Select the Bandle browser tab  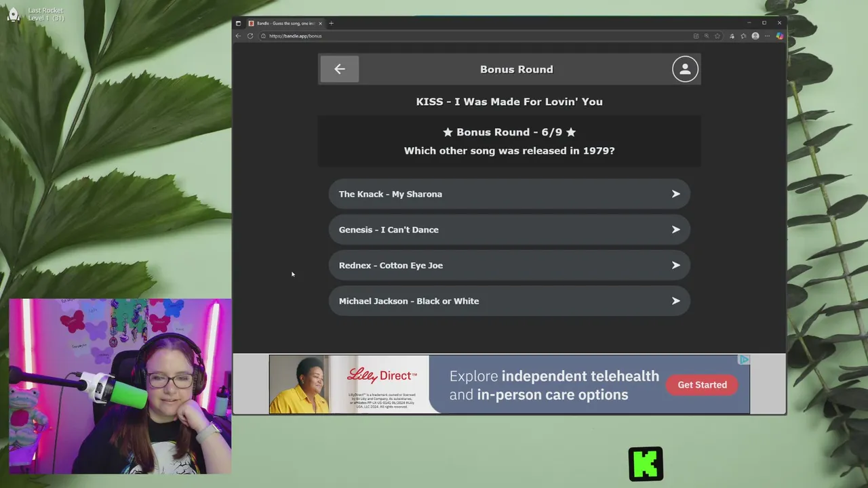pyautogui.click(x=285, y=23)
